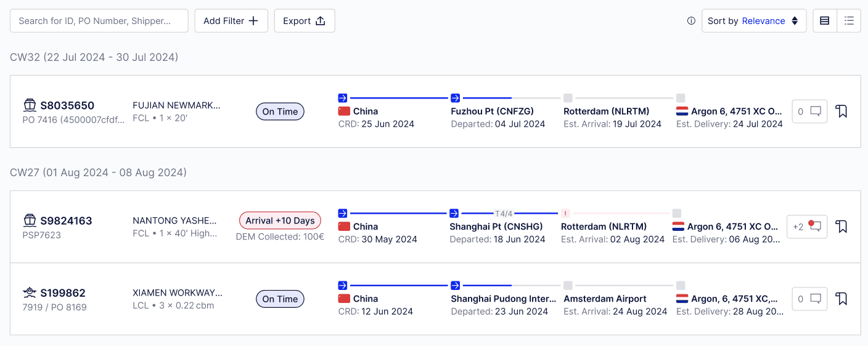Click the Fuzhou Pt departure milestone icon
The image size is (868, 346).
456,98
